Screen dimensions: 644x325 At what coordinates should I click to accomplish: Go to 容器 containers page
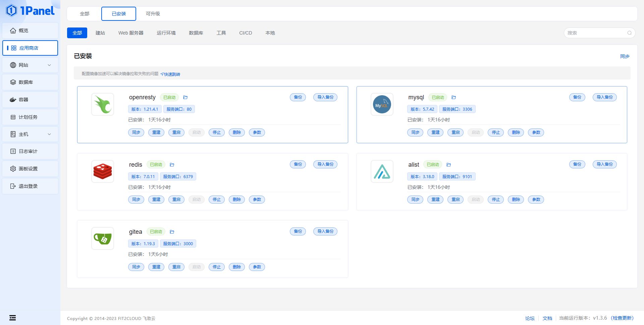(x=30, y=100)
